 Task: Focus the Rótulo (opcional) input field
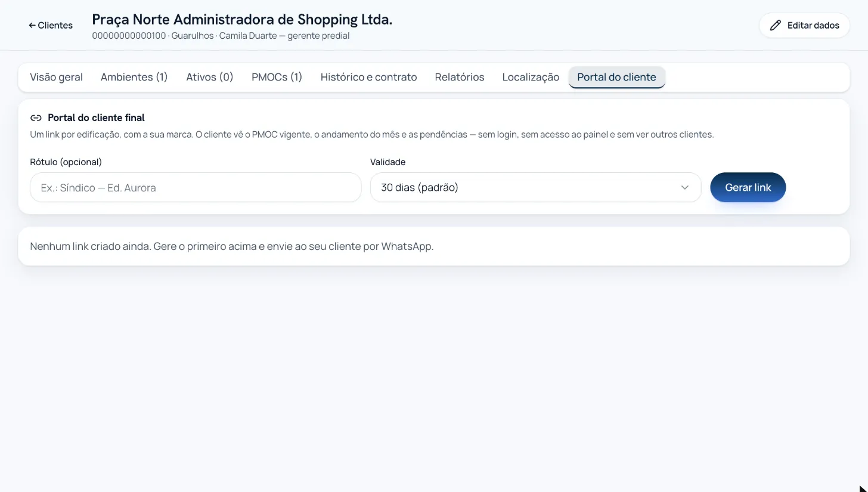coord(196,187)
